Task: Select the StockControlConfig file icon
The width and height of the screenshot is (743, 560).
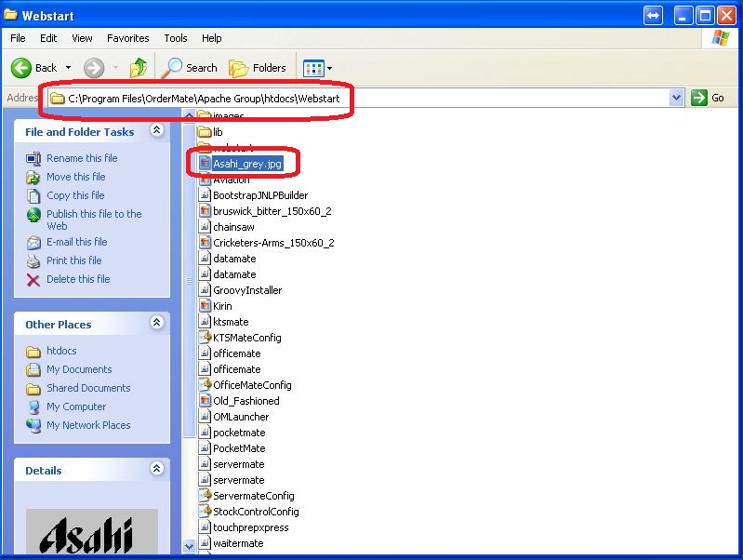Action: (205, 511)
